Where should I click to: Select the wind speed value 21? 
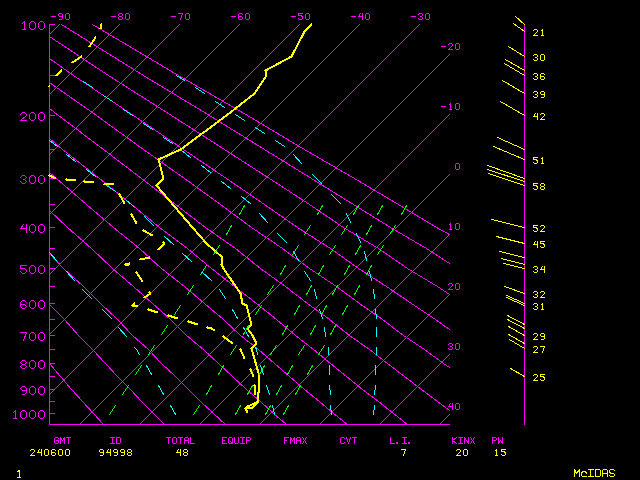(x=538, y=33)
